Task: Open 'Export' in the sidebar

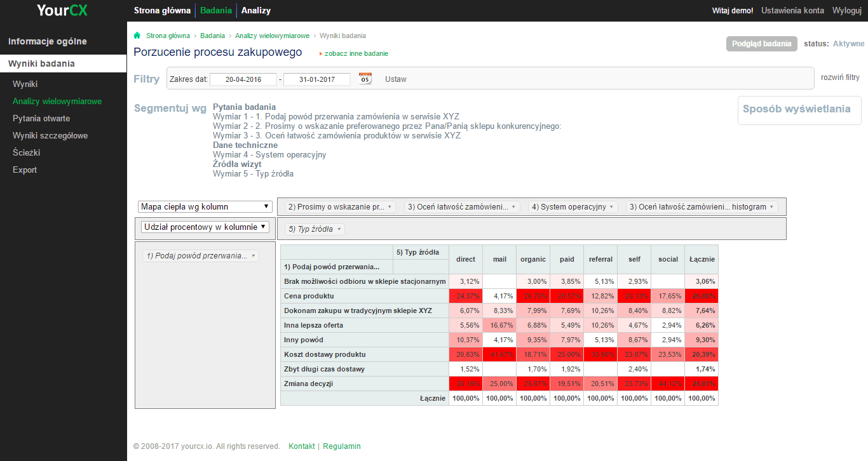Action: pyautogui.click(x=25, y=170)
